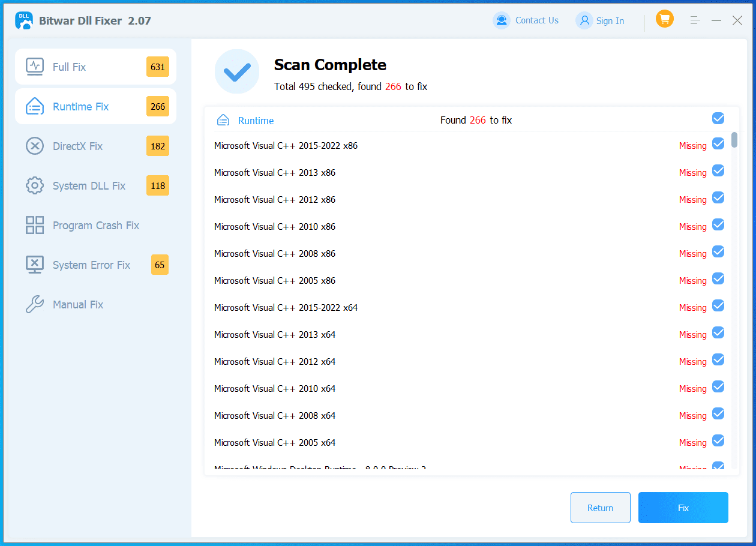Click the Full Fix monitor icon
Viewport: 756px width, 546px height.
[x=35, y=67]
